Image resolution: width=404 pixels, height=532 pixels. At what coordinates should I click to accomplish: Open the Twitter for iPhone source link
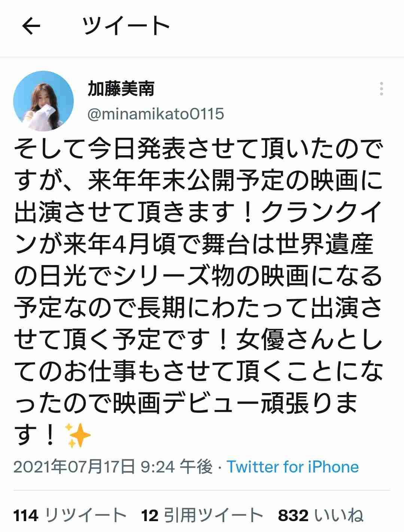[x=293, y=467]
